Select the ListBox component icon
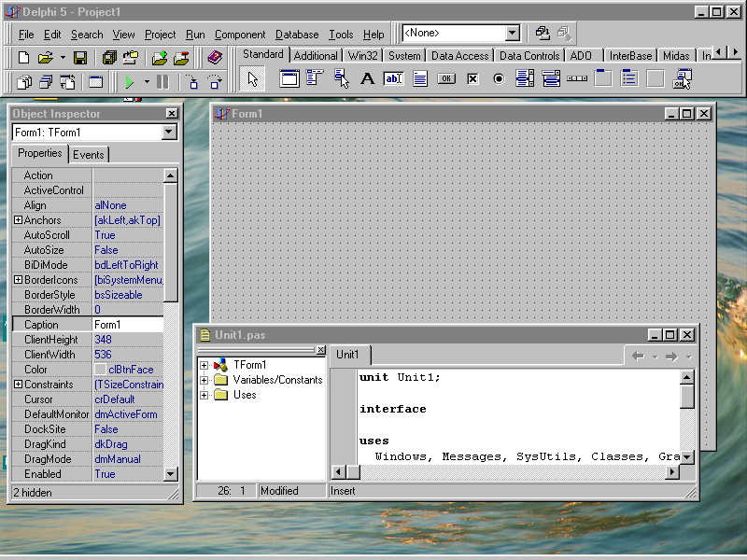 525,78
